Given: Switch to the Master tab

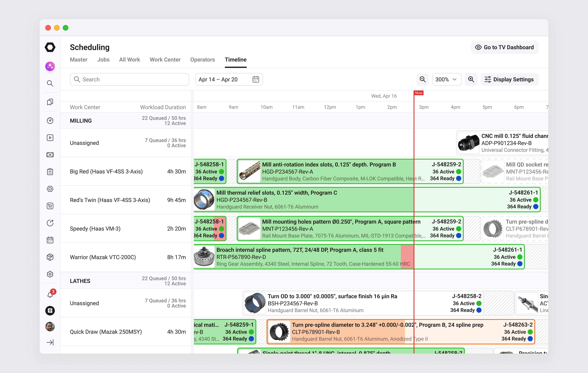Looking at the screenshot, I should tap(79, 60).
